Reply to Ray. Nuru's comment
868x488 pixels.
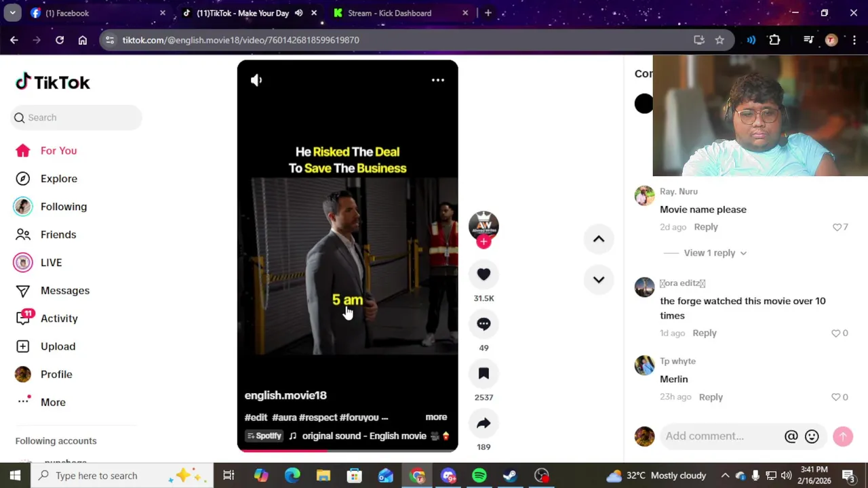tap(706, 227)
